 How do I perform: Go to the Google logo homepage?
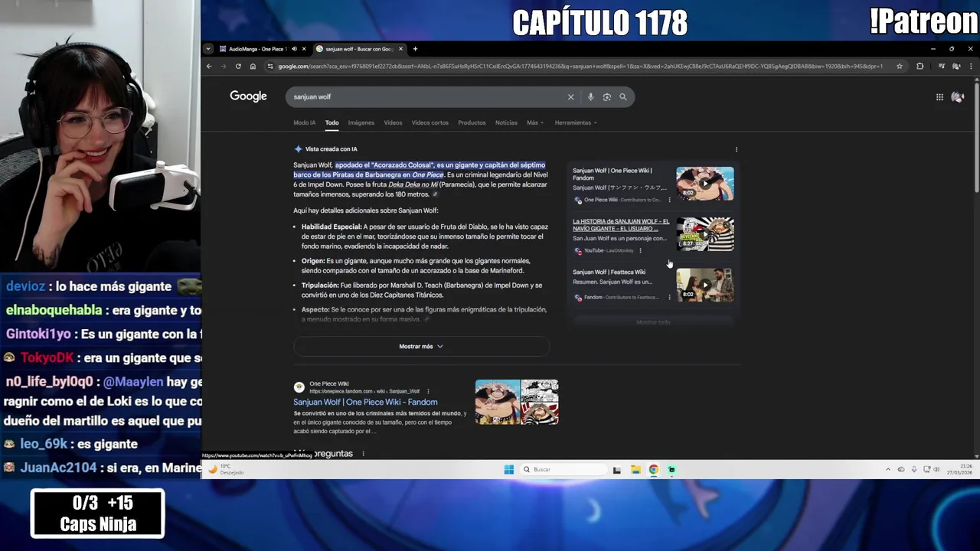pos(248,96)
